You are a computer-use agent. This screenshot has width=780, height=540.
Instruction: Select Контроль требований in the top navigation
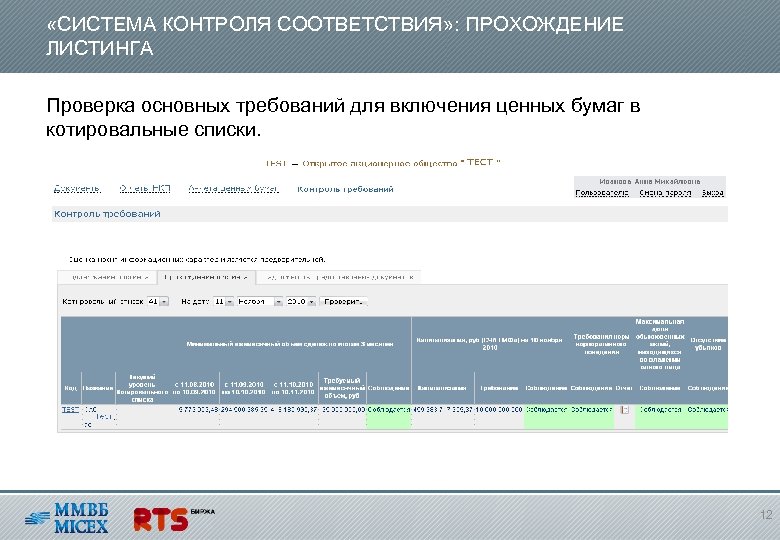point(345,189)
